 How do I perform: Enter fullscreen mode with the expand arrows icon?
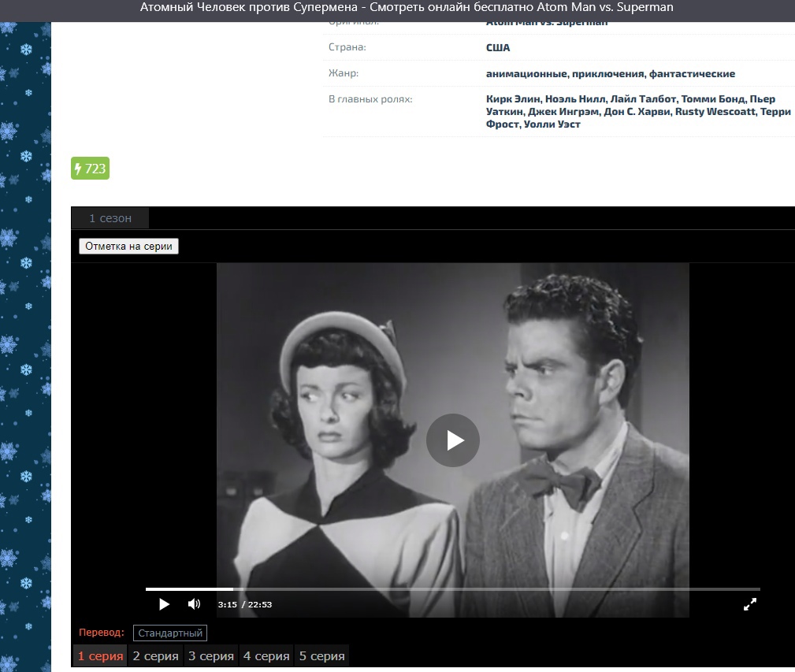pyautogui.click(x=750, y=604)
